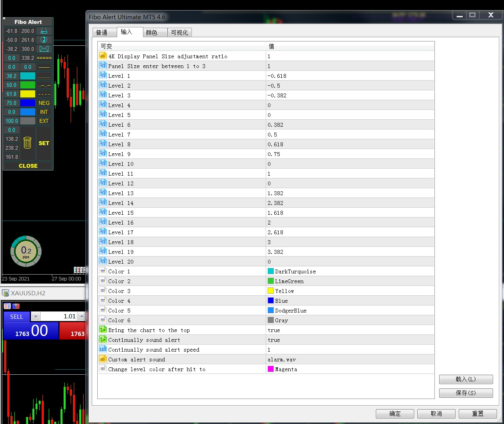Viewport: 504px width, 424px height.
Task: Click the table-style icon above the SELL button
Action: click(x=7, y=306)
